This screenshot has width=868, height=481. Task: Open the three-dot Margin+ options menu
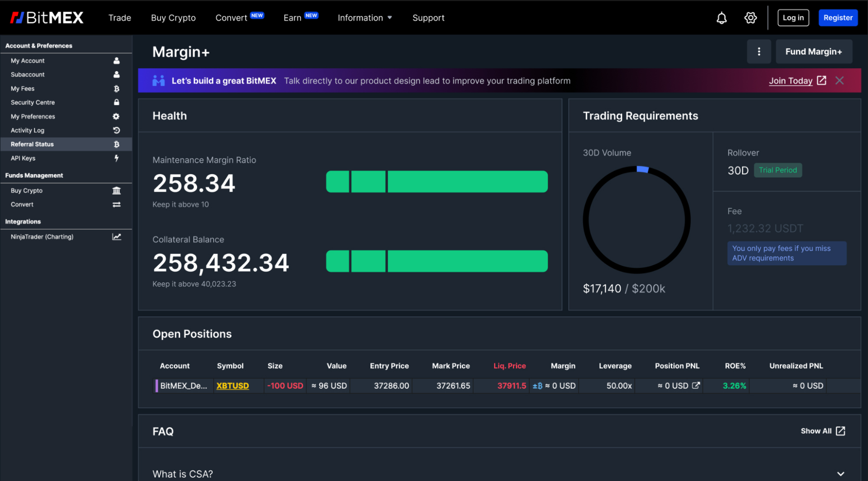coord(759,52)
